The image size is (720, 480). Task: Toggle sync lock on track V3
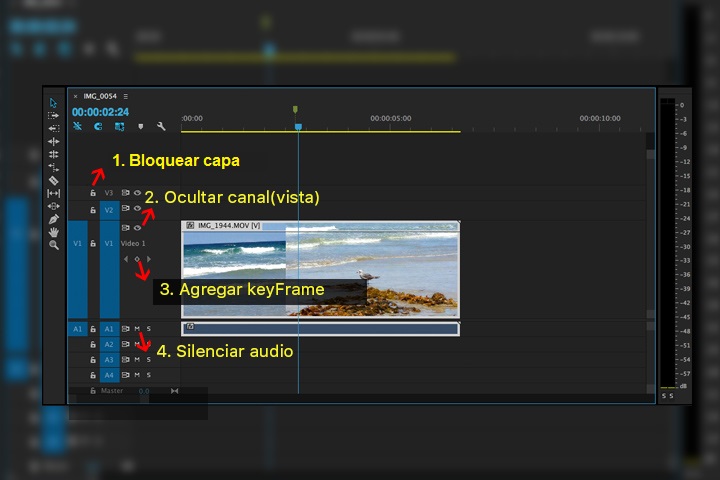pyautogui.click(x=125, y=193)
